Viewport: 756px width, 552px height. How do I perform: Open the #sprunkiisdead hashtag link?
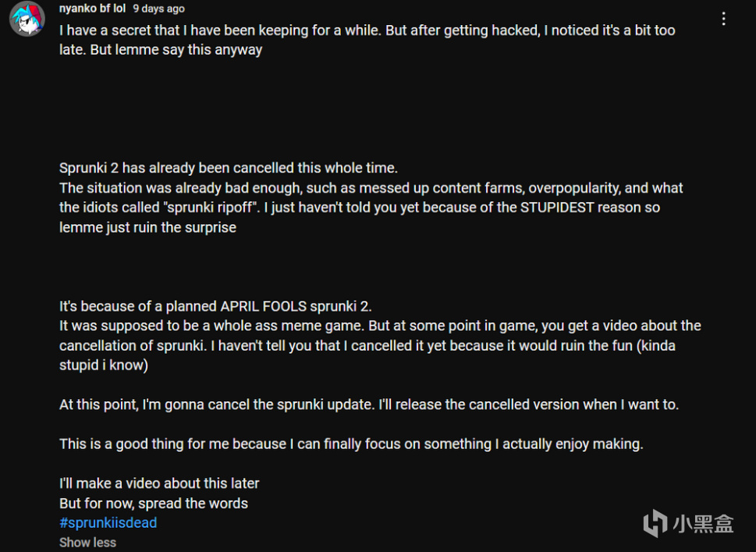click(108, 523)
